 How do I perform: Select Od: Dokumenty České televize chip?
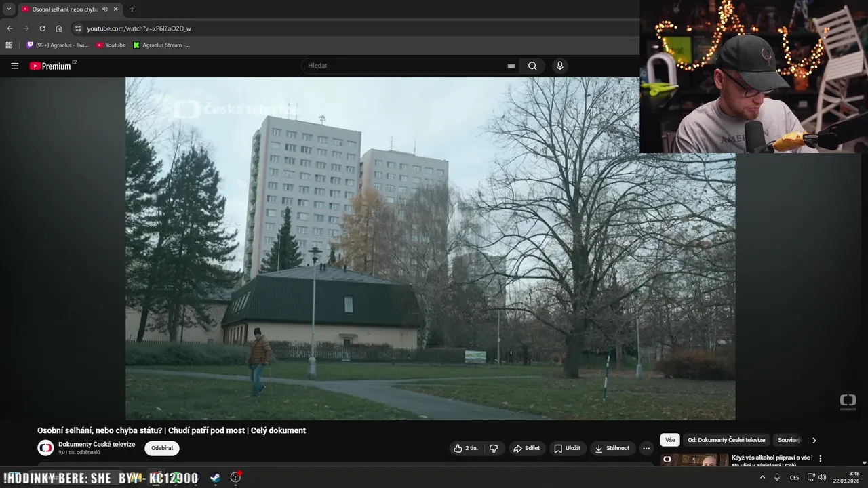(726, 440)
